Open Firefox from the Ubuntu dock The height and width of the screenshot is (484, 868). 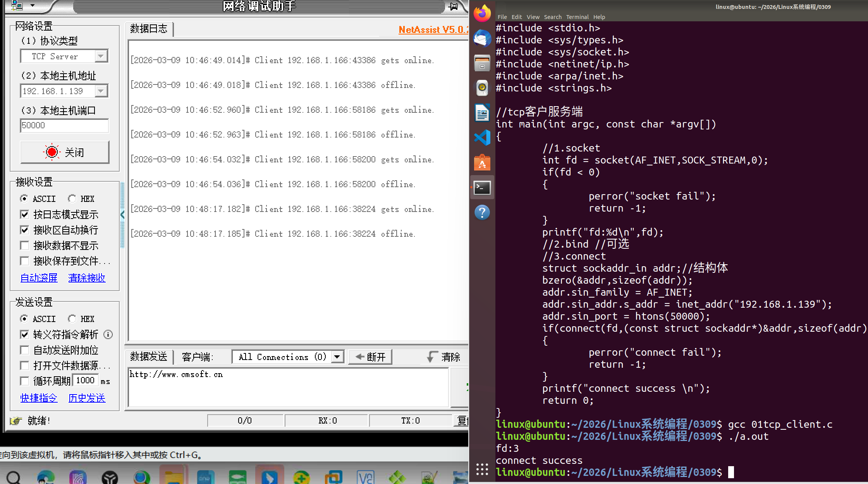482,14
